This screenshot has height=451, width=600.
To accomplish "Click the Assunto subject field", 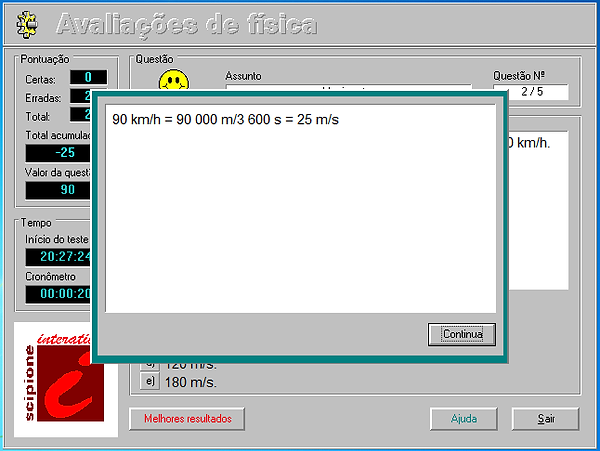I will (348, 87).
